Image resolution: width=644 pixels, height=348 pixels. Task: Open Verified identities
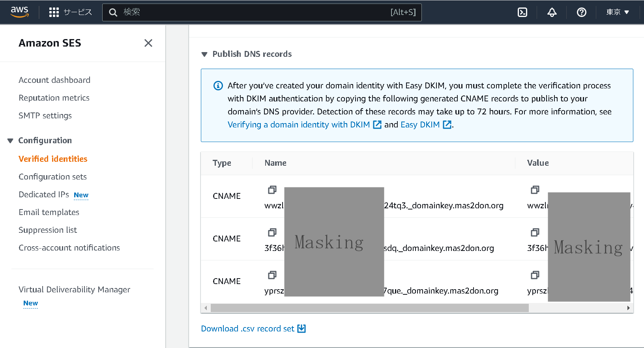[53, 159]
